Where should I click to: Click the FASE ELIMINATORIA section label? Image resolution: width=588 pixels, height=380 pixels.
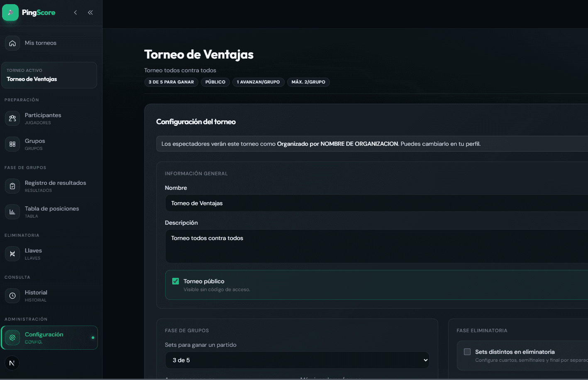click(x=482, y=331)
